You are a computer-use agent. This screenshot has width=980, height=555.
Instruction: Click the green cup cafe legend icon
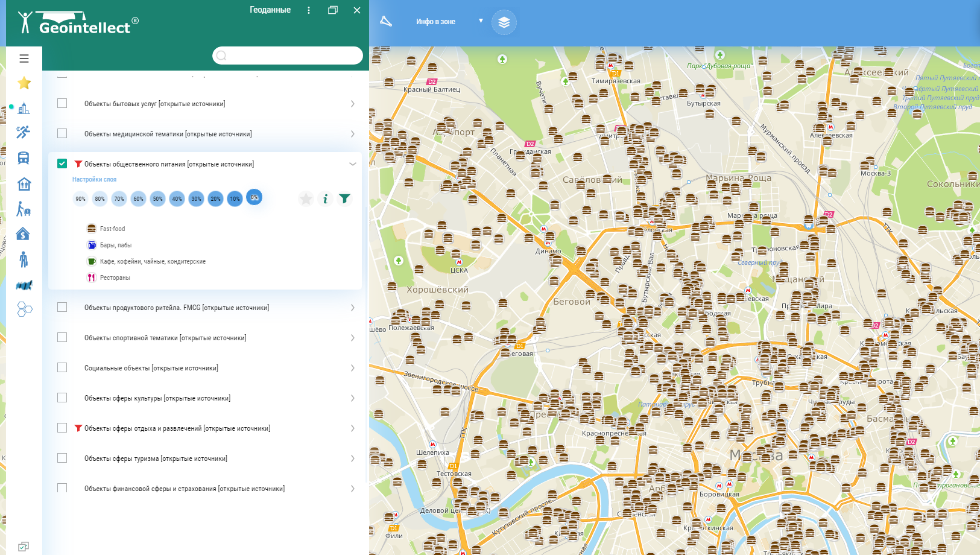click(x=92, y=261)
